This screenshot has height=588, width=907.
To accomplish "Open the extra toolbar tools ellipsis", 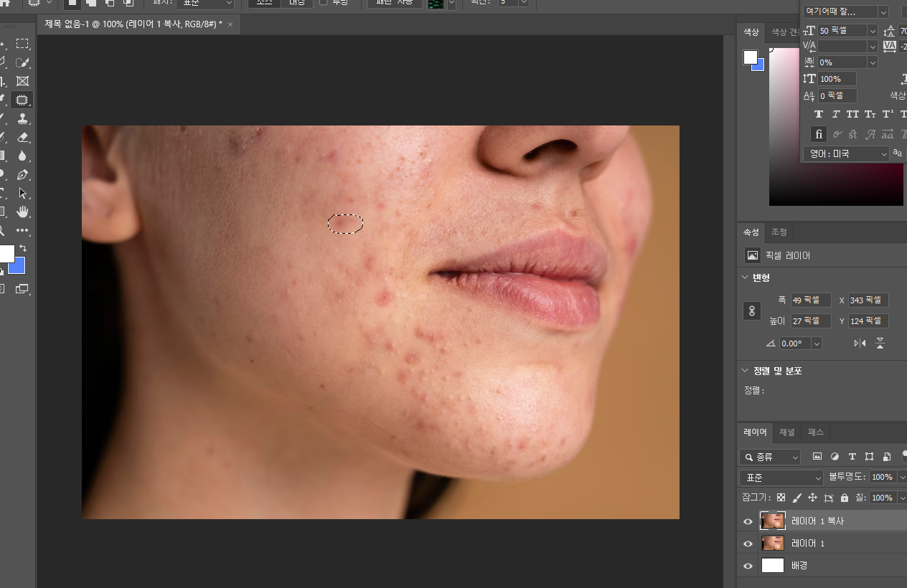I will point(22,230).
